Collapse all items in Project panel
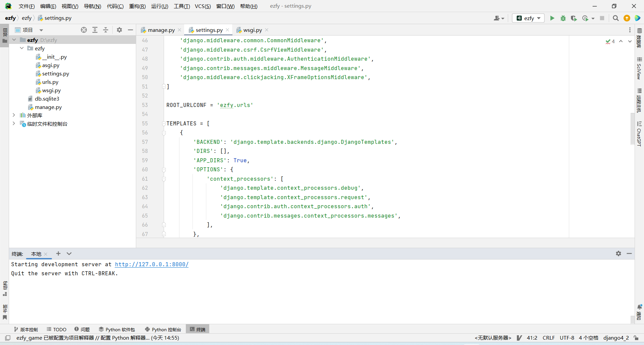Image resolution: width=644 pixels, height=345 pixels. pos(106,30)
